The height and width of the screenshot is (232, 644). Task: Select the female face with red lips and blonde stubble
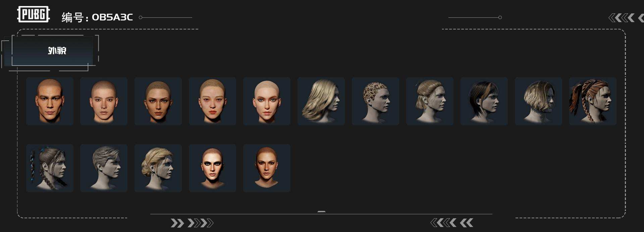pos(212,101)
